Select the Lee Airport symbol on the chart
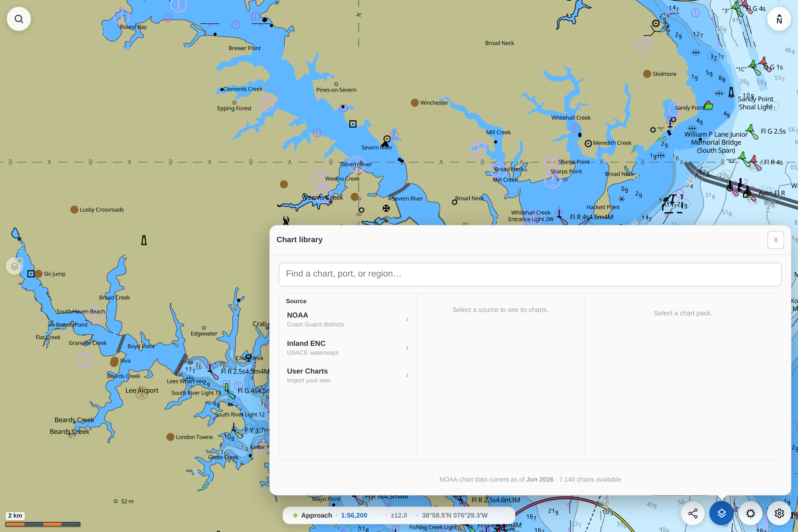Viewport: 798px width, 532px height. pos(142,393)
